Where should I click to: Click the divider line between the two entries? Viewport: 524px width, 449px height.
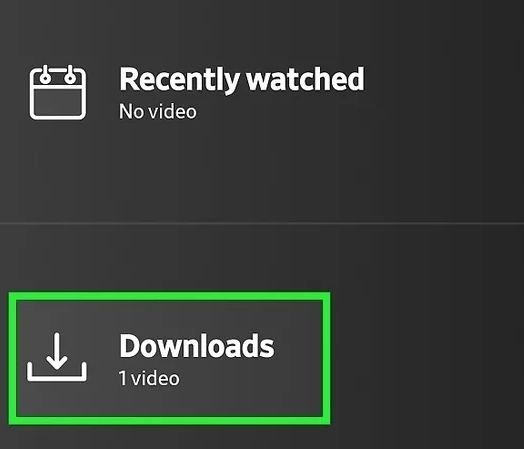pos(262,222)
